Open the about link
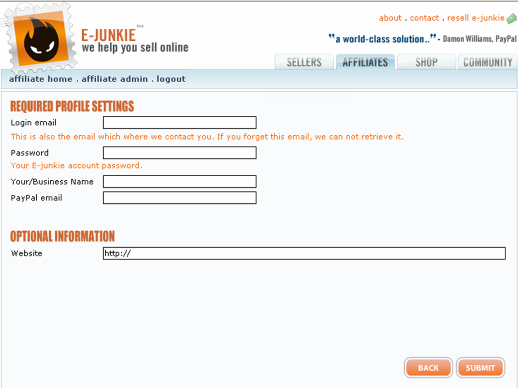The width and height of the screenshot is (518, 388). point(390,18)
